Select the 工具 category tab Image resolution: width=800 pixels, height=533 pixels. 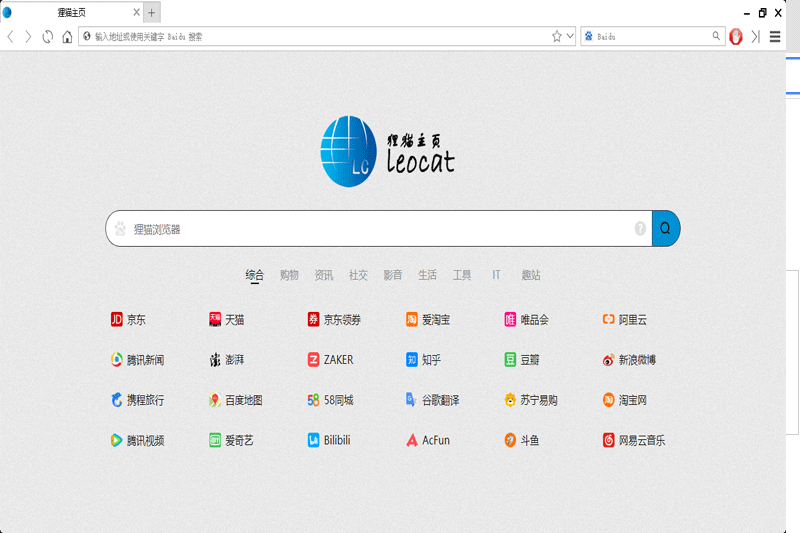pyautogui.click(x=462, y=275)
